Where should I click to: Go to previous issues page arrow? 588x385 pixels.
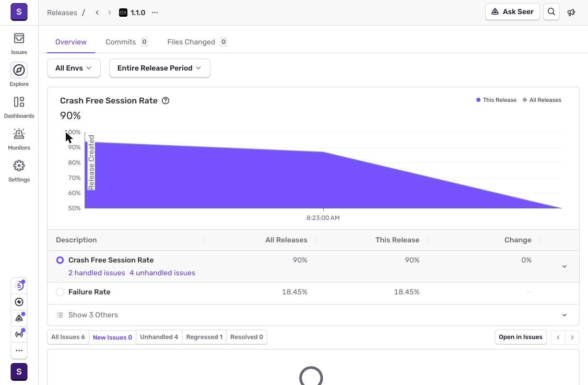[558, 337]
